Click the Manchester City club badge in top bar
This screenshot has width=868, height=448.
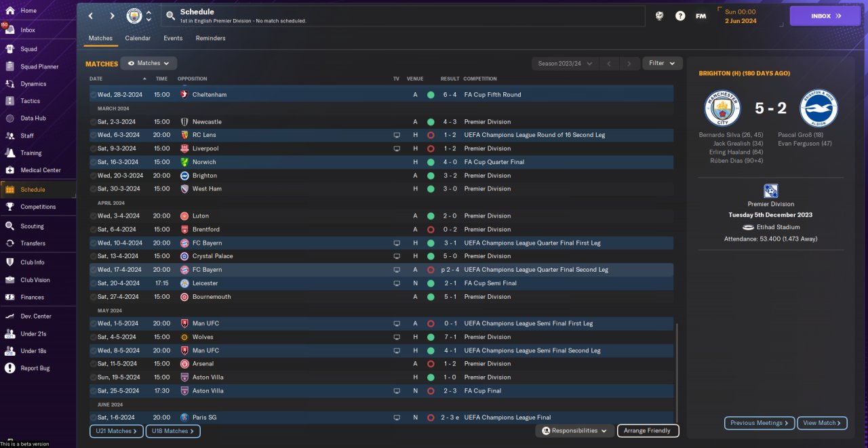pyautogui.click(x=134, y=16)
